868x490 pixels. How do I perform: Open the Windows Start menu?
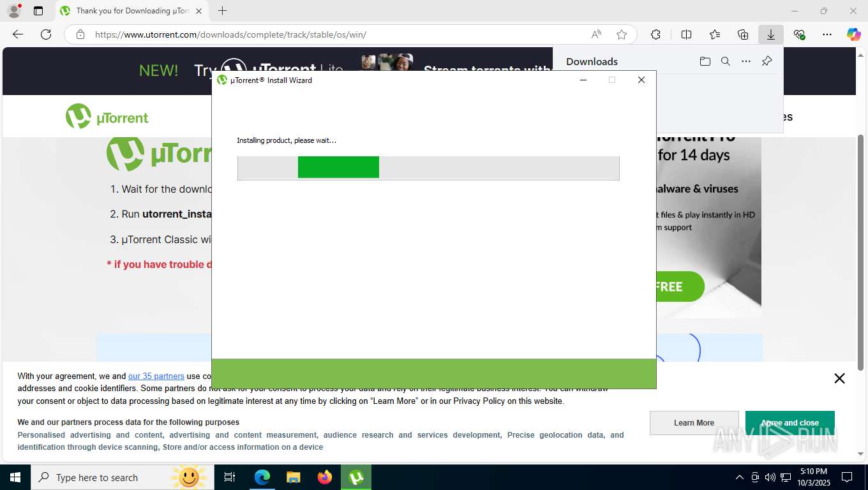pyautogui.click(x=15, y=477)
